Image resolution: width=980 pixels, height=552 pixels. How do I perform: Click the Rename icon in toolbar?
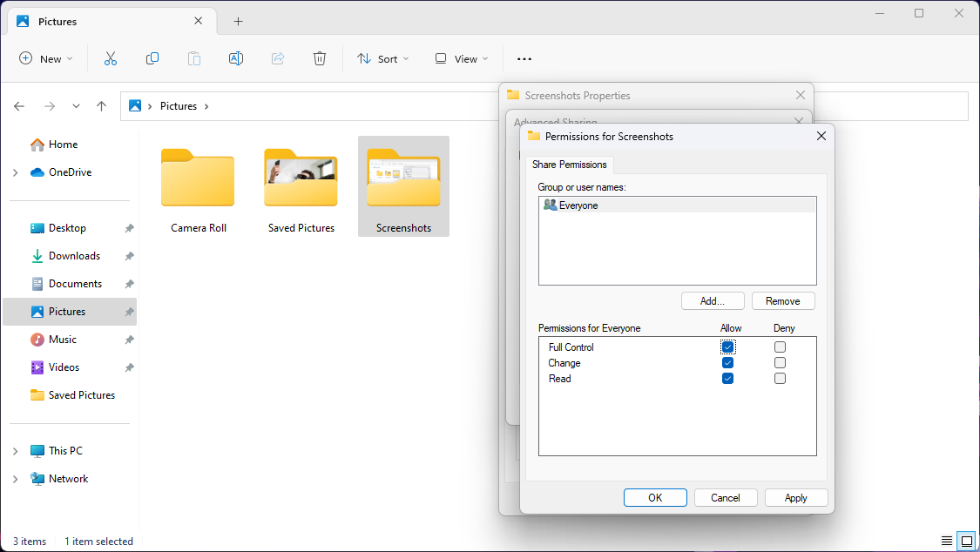pos(235,58)
